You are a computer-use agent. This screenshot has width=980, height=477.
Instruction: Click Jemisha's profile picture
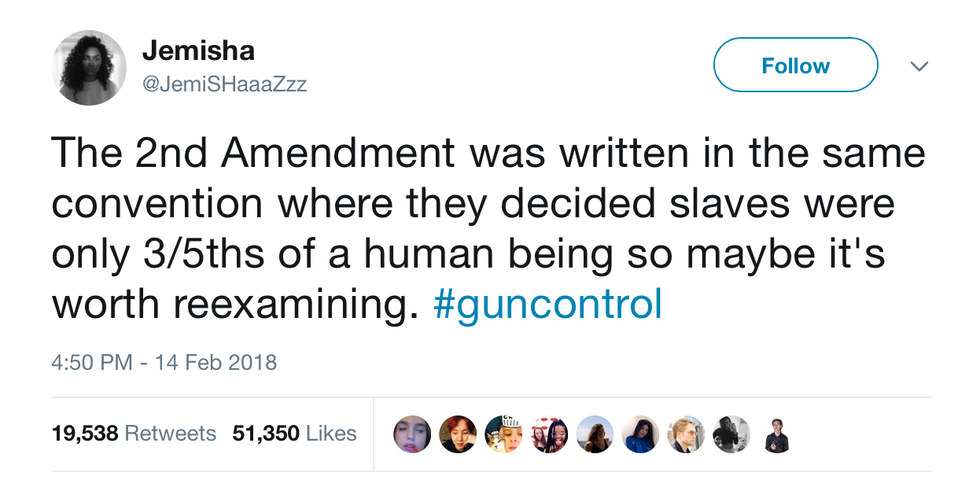[88, 67]
